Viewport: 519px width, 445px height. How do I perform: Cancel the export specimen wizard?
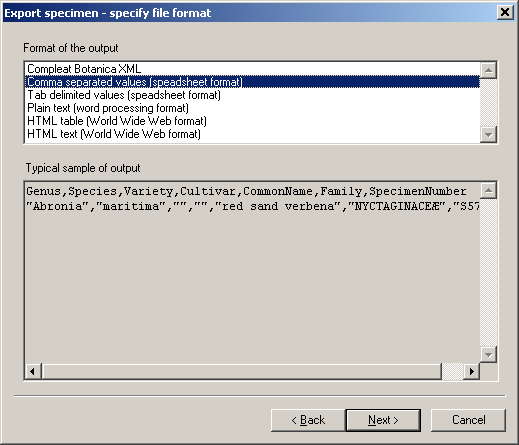click(468, 420)
